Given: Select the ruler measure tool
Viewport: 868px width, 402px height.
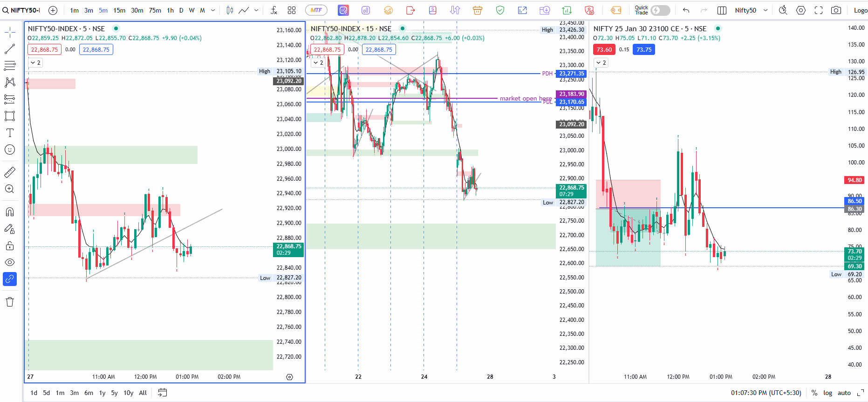Looking at the screenshot, I should (x=10, y=172).
